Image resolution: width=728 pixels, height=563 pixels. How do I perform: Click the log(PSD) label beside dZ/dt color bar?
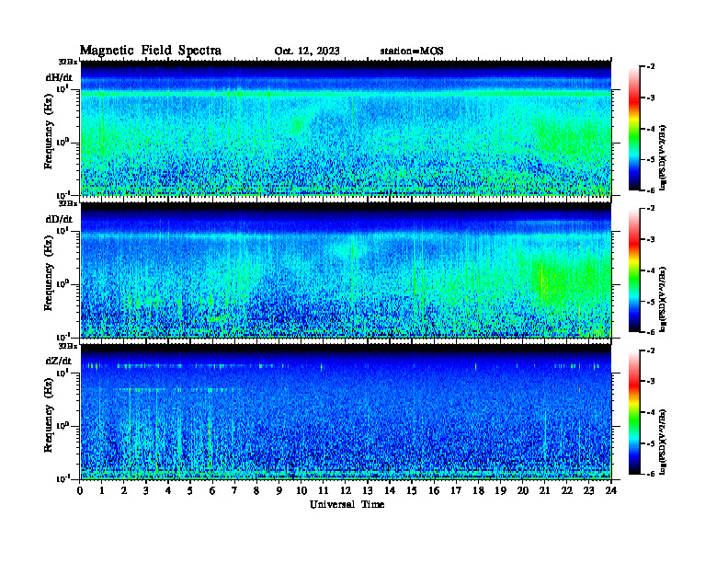point(663,441)
